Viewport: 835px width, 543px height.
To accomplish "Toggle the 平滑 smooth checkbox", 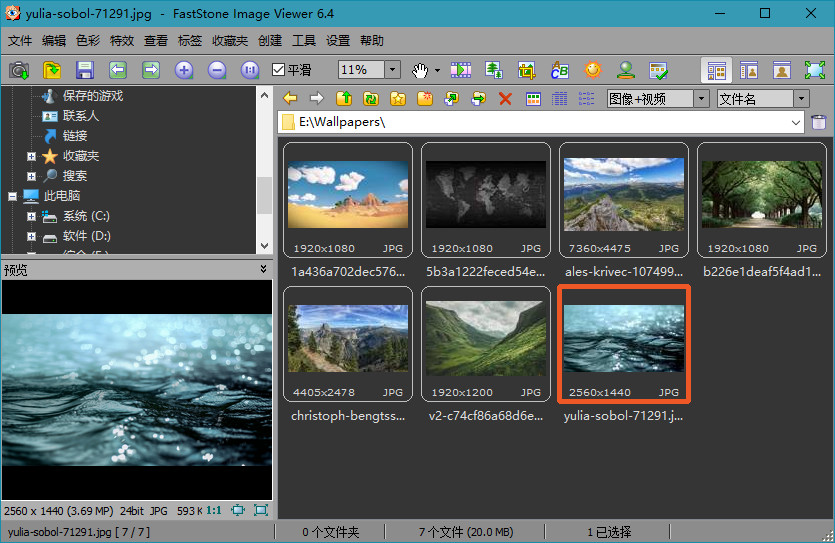I will click(279, 70).
